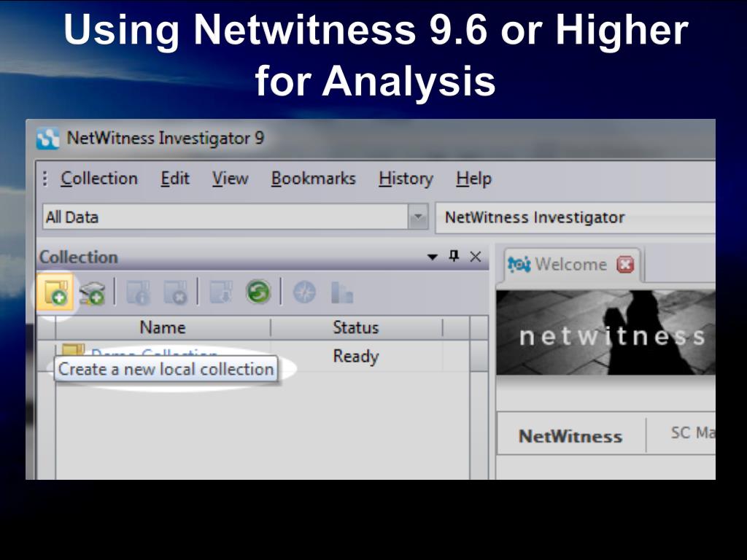Click the new remote collection icon
Viewport: 747px width, 560px height.
pyautogui.click(x=92, y=292)
